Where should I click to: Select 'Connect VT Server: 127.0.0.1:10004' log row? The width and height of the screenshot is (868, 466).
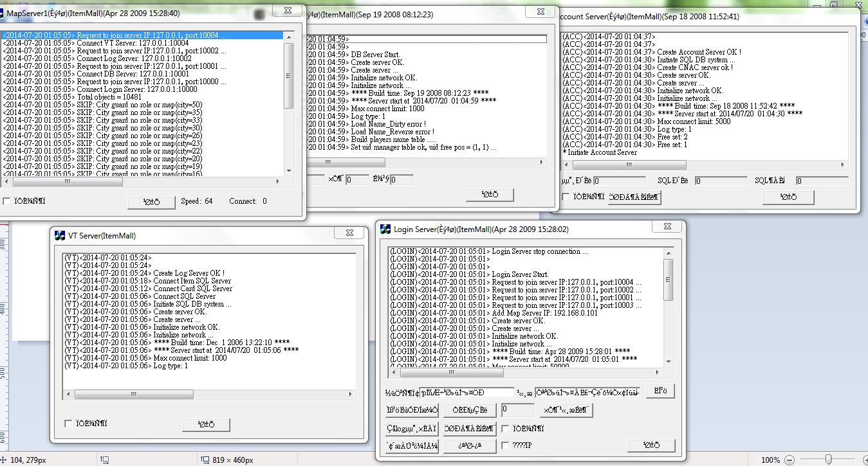(x=142, y=43)
